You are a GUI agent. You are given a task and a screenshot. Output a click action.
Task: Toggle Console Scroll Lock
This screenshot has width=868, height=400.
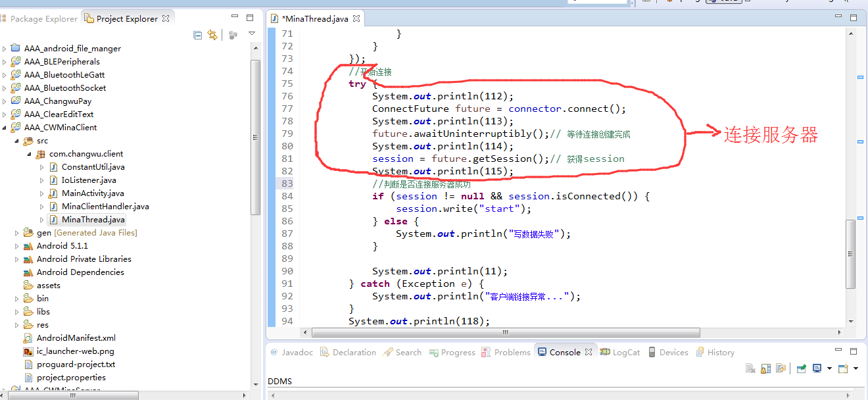(x=766, y=368)
